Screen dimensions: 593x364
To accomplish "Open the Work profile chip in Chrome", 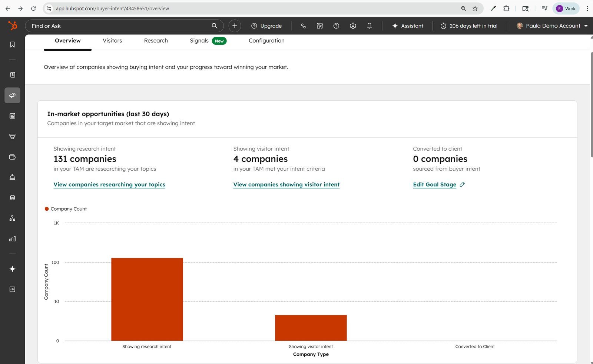I will (566, 8).
